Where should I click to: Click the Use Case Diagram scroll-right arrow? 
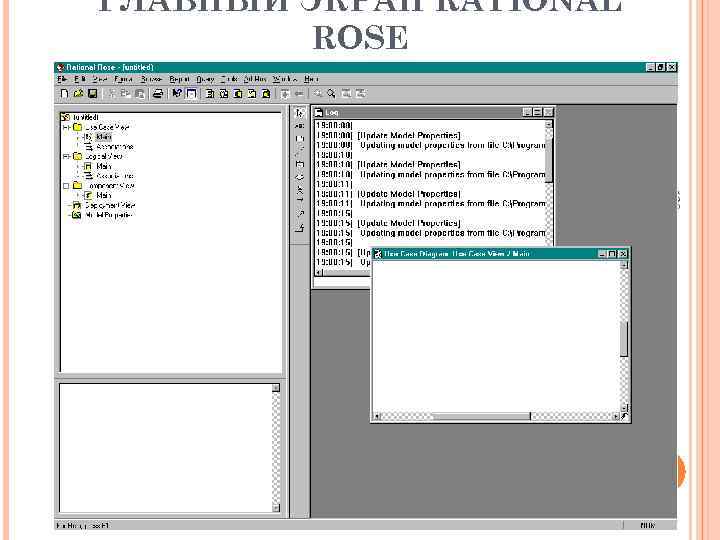(616, 416)
